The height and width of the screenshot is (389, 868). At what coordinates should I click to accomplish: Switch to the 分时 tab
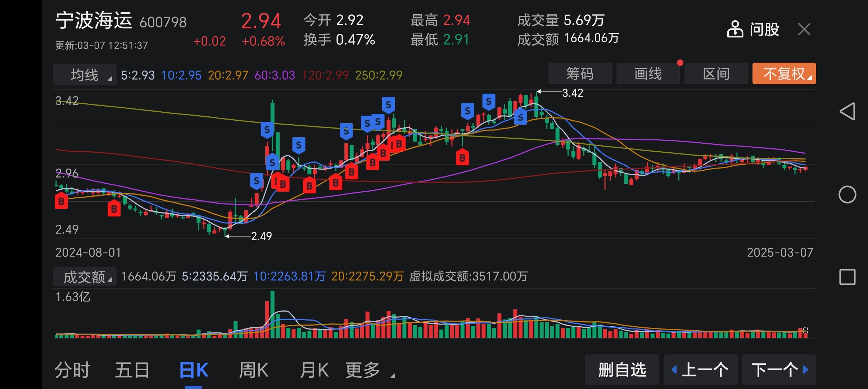[x=72, y=370]
